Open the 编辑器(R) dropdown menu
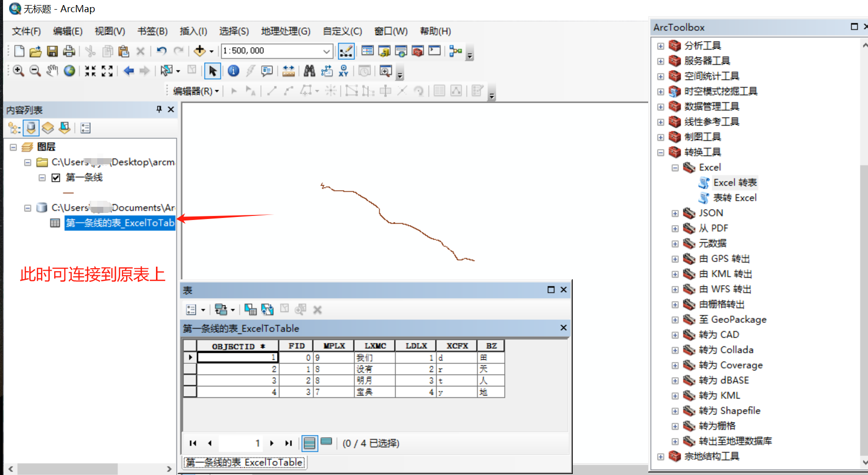 click(196, 91)
